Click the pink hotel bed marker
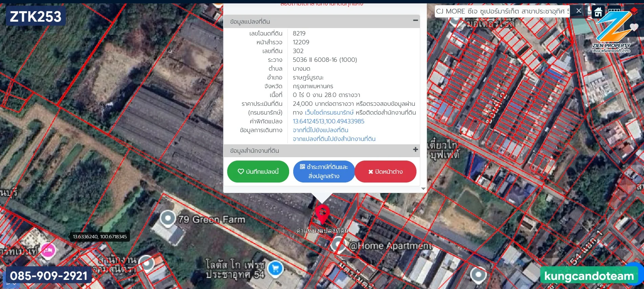The height and width of the screenshot is (289, 644). click(x=48, y=250)
